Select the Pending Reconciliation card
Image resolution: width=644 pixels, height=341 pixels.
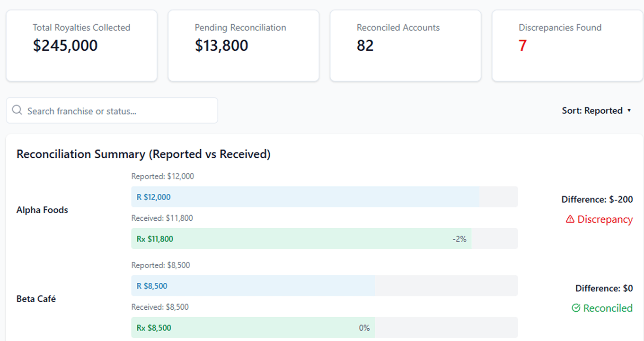pyautogui.click(x=243, y=45)
